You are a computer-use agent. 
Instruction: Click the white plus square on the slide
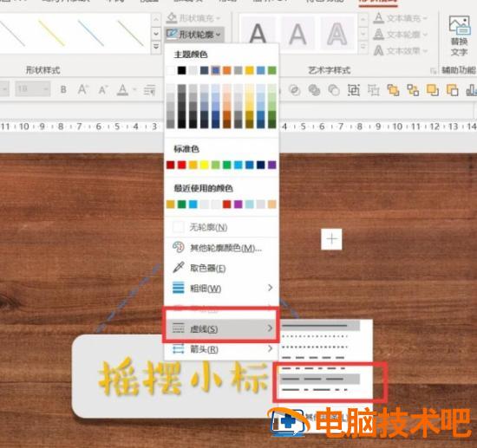click(331, 239)
